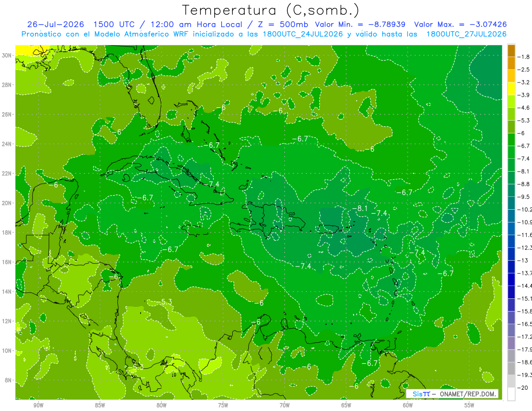The height and width of the screenshot is (411, 532).
Task: Click the "65W" longitude axis label
Action: tap(346, 405)
